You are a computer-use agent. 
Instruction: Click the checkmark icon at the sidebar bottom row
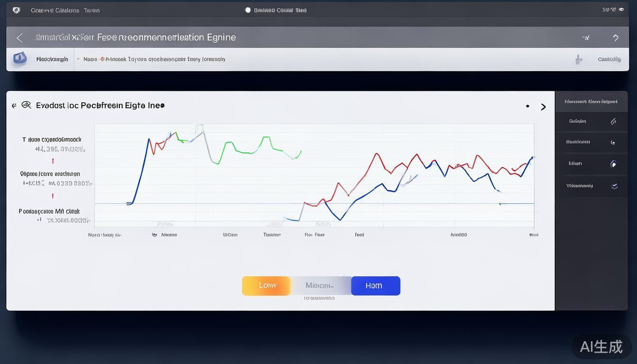click(x=614, y=186)
